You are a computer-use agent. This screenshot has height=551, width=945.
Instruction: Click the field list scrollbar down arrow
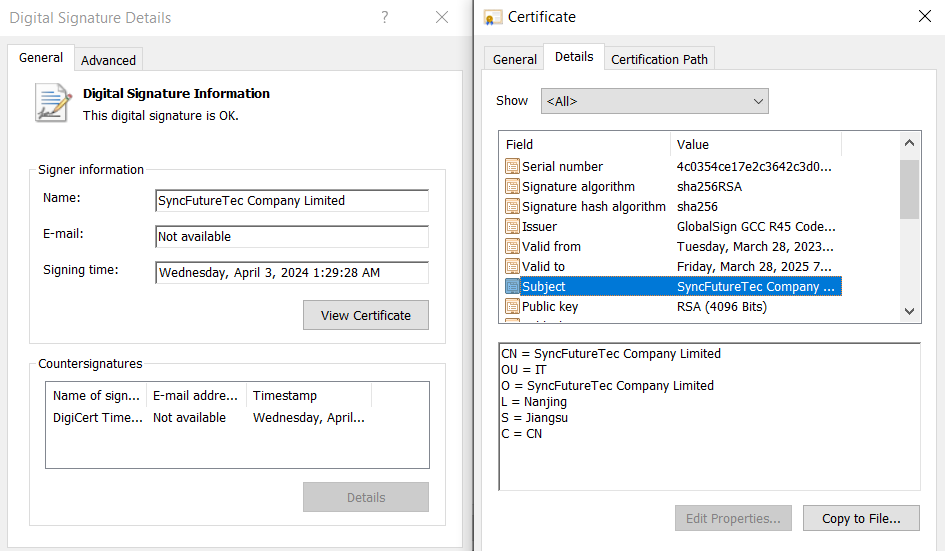[x=909, y=311]
